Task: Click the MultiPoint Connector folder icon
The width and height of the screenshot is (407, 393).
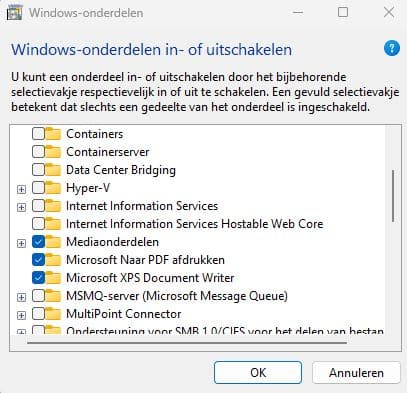Action: (x=53, y=314)
